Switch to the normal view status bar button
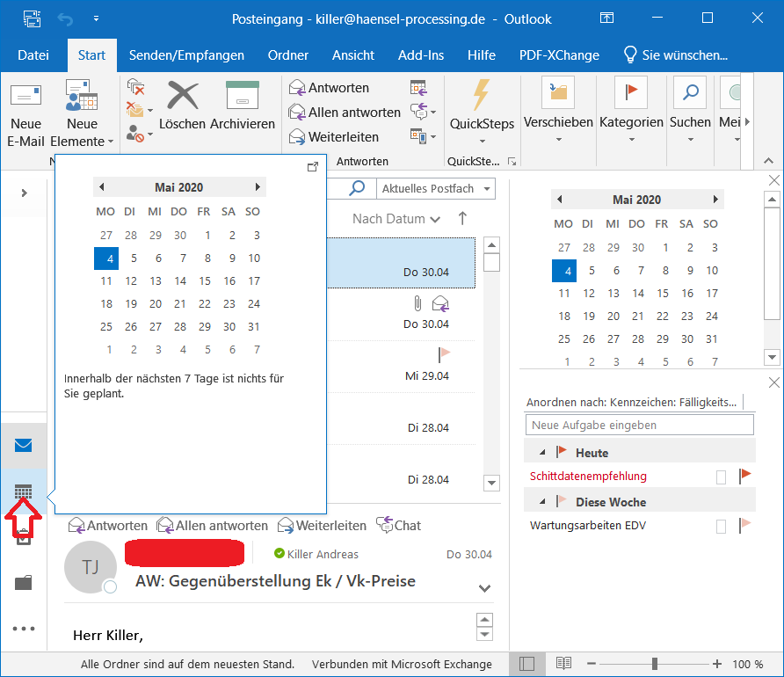The height and width of the screenshot is (677, 784). (526, 664)
